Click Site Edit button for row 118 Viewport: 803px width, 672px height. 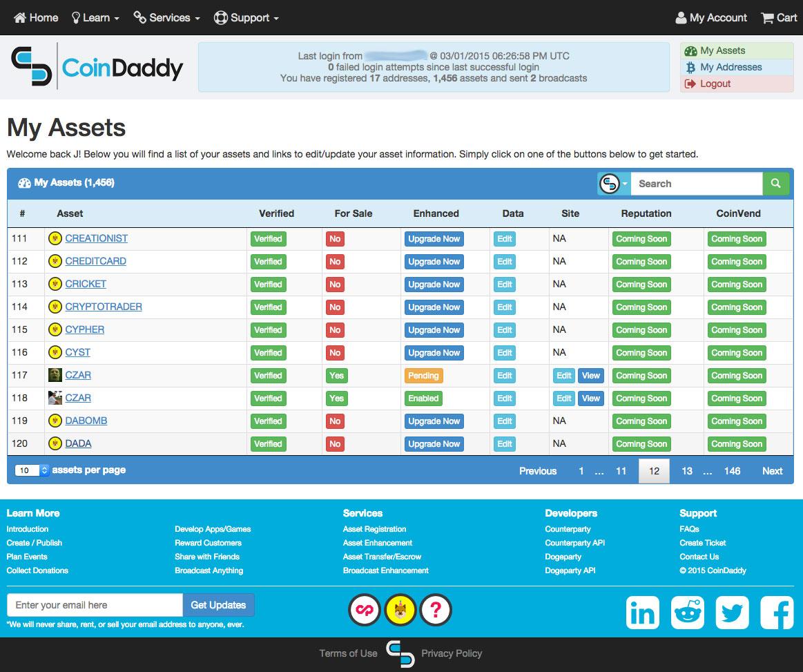point(564,399)
